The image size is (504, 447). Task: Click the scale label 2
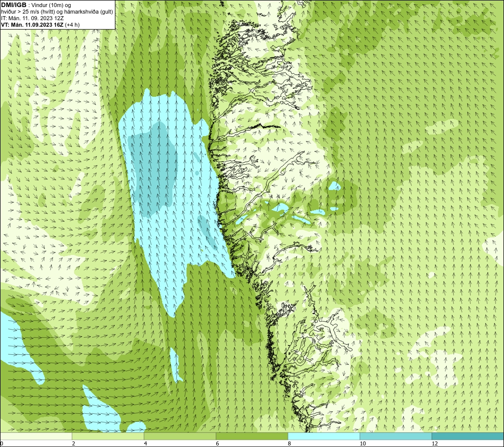pos(74,444)
